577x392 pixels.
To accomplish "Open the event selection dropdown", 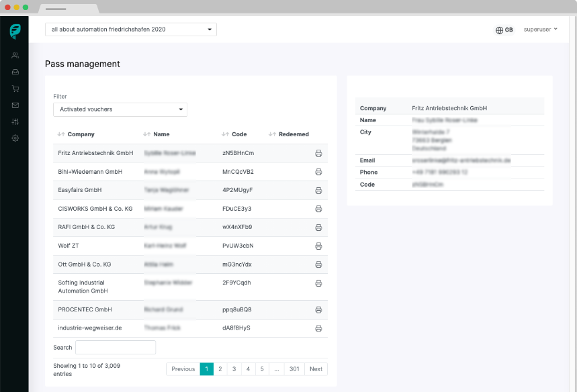I will click(x=130, y=30).
